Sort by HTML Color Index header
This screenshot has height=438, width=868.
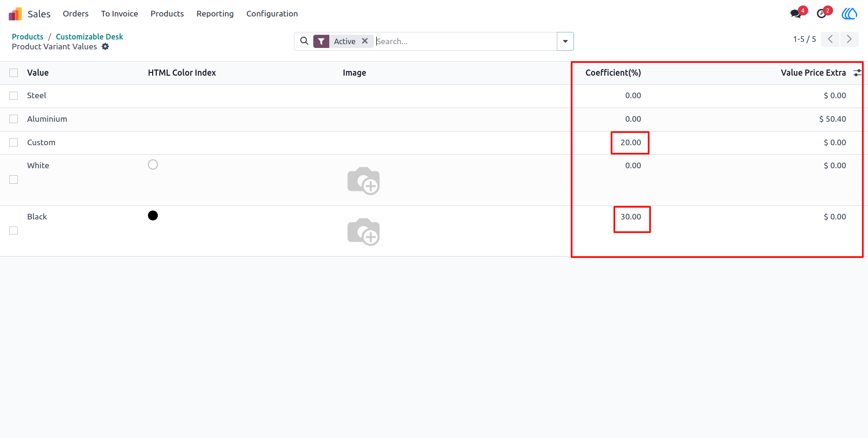[x=182, y=73]
